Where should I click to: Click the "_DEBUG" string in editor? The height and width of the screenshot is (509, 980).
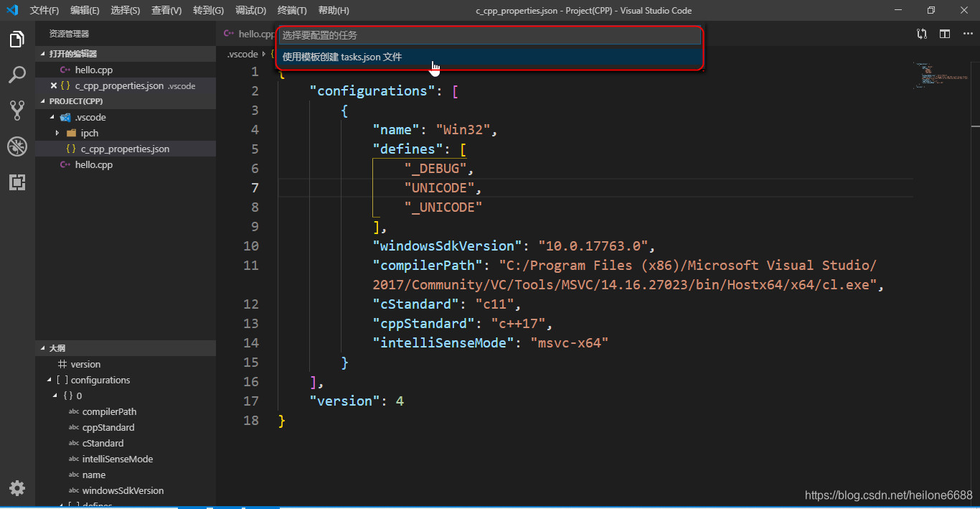[x=435, y=168]
